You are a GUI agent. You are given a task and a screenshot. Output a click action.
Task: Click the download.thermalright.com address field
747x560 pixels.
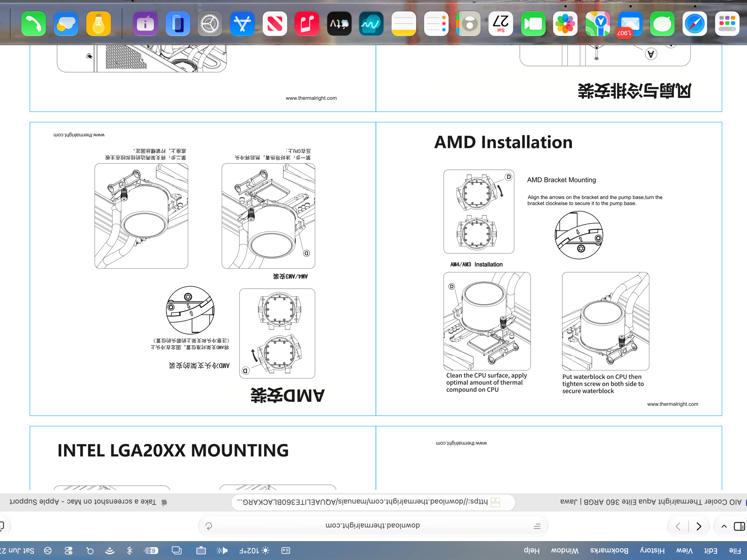[x=373, y=526]
